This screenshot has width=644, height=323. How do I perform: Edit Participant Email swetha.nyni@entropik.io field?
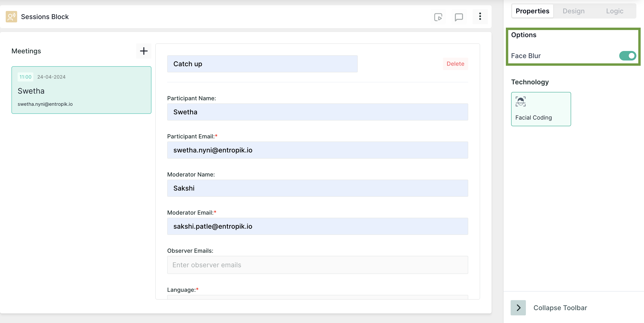click(x=317, y=150)
